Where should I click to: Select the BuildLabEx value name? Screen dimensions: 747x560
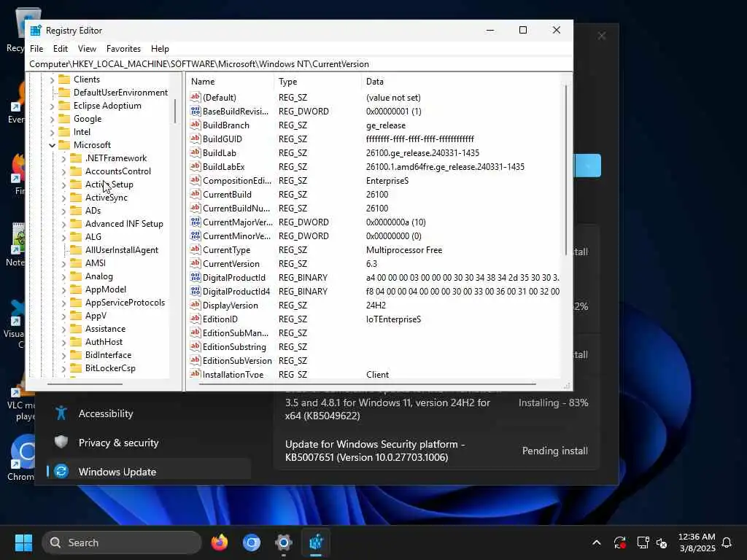223,167
